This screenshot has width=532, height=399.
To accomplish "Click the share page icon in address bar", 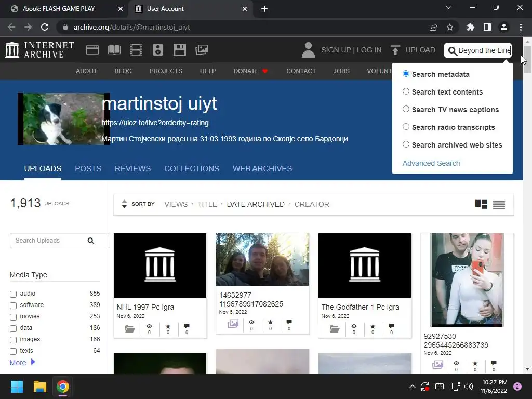I will tap(433, 27).
